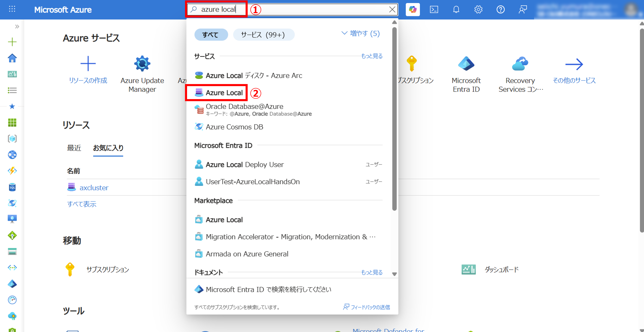This screenshot has width=644, height=332.
Task: Click the search dropdown scroll-up arrow
Action: pyautogui.click(x=394, y=22)
